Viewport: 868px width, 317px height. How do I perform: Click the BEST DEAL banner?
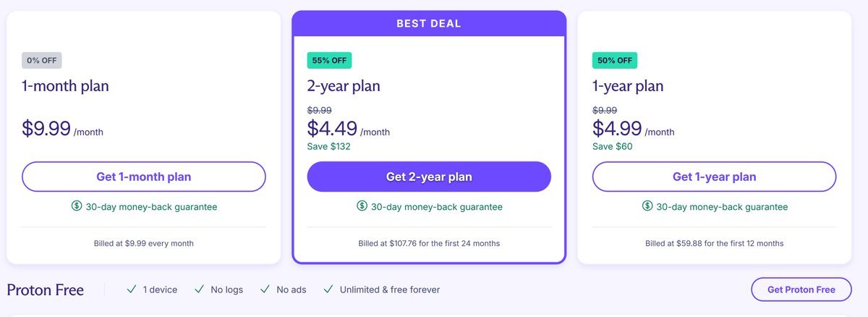[x=429, y=23]
